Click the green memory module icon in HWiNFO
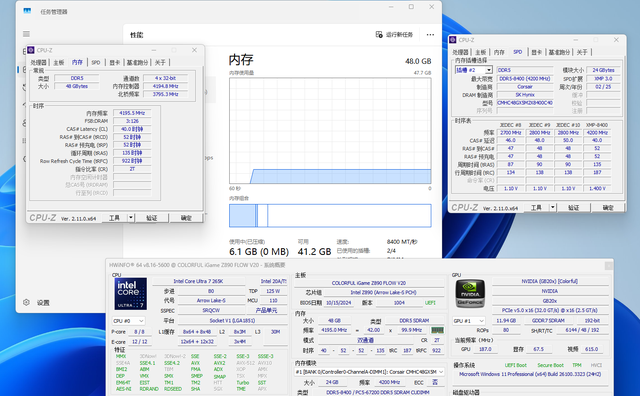The image size is (640, 396). (437, 330)
